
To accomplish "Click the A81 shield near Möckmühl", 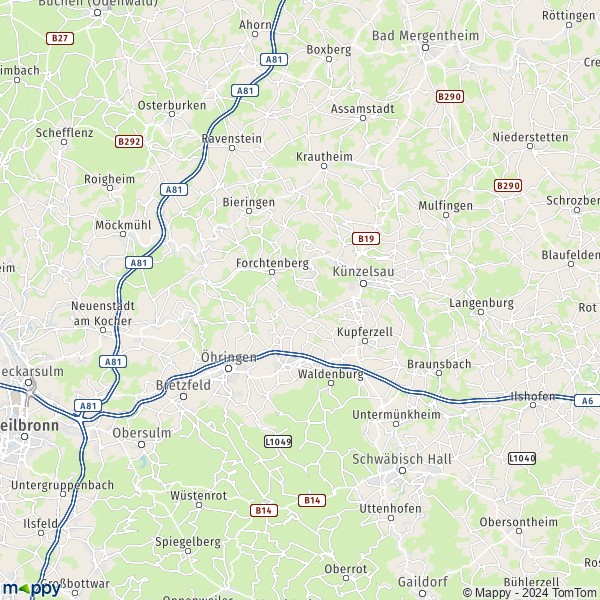I will pos(139,263).
